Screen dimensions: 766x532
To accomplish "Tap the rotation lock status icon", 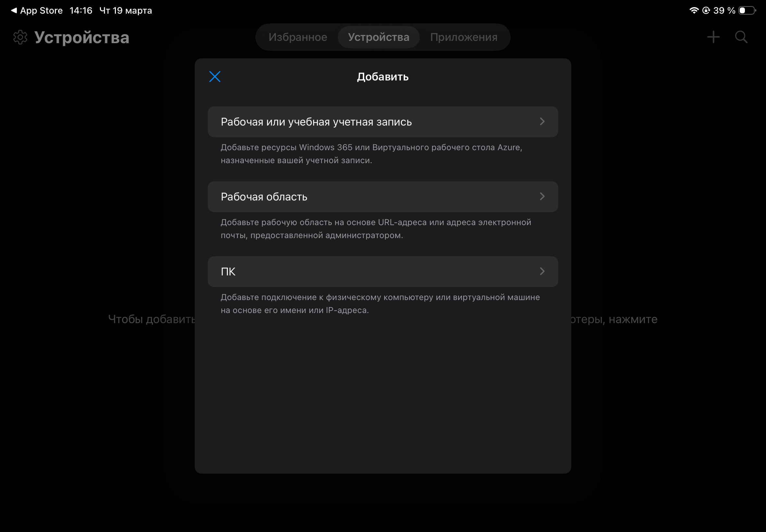I will 706,11.
